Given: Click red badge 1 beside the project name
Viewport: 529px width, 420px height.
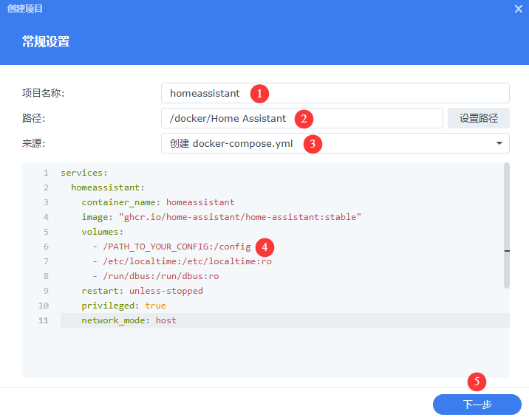Looking at the screenshot, I should pos(259,94).
